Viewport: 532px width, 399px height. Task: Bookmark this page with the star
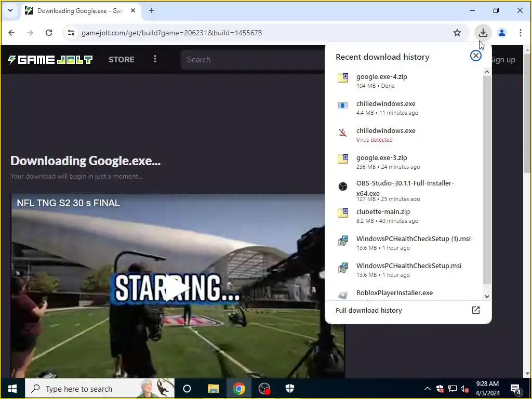pos(457,33)
